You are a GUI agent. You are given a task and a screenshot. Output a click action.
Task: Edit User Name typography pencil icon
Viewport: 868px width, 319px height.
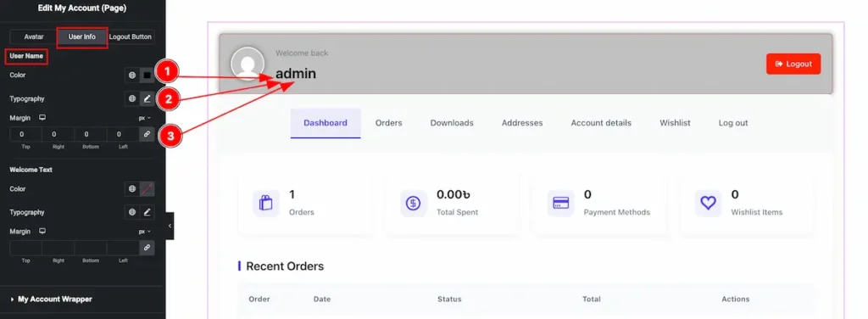147,99
